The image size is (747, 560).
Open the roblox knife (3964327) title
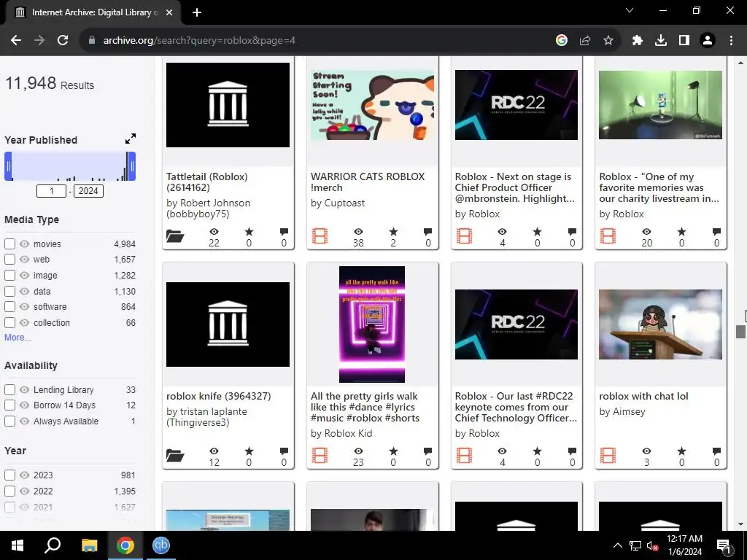click(x=218, y=396)
